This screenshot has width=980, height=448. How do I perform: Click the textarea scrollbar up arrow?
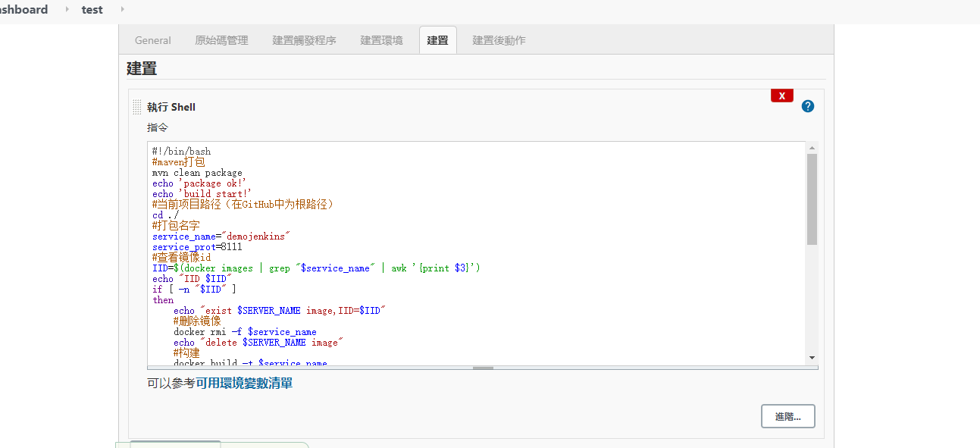pos(812,148)
